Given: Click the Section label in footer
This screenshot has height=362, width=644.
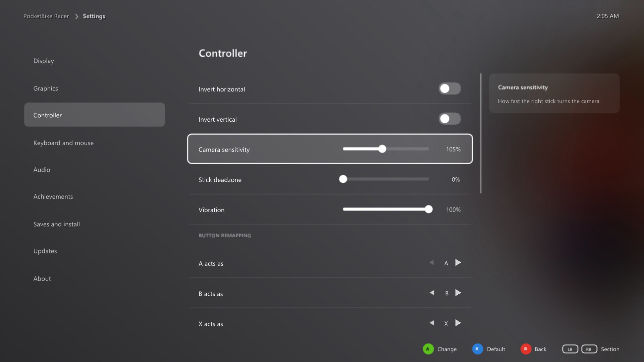Looking at the screenshot, I should click(x=610, y=349).
